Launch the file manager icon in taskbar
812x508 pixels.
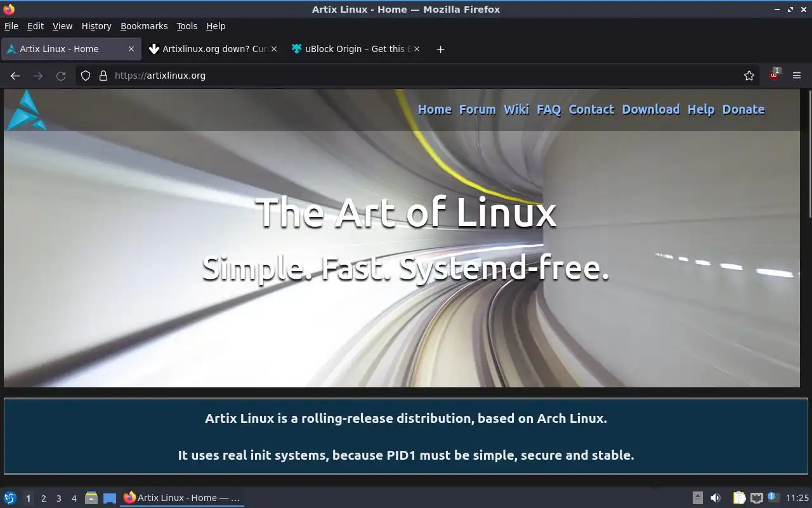pyautogui.click(x=91, y=498)
